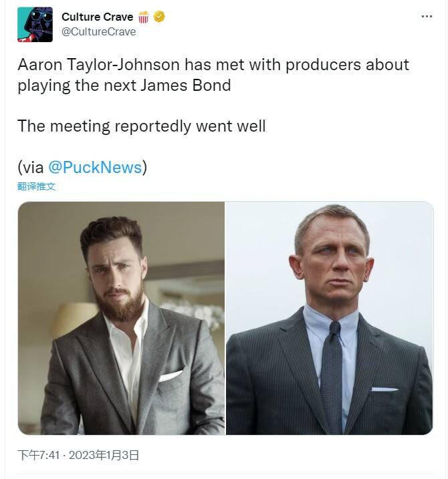Open the bearded man photo on left
This screenshot has height=479, width=448.
tap(121, 318)
